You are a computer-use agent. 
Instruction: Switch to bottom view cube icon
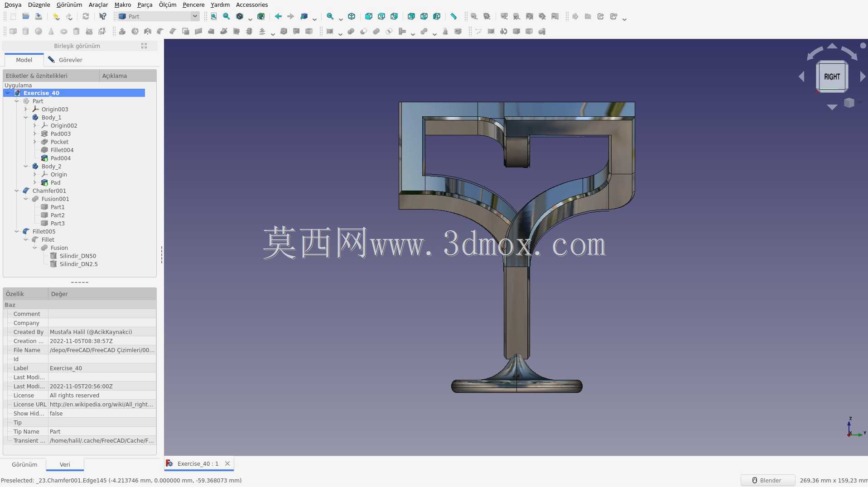click(x=424, y=16)
